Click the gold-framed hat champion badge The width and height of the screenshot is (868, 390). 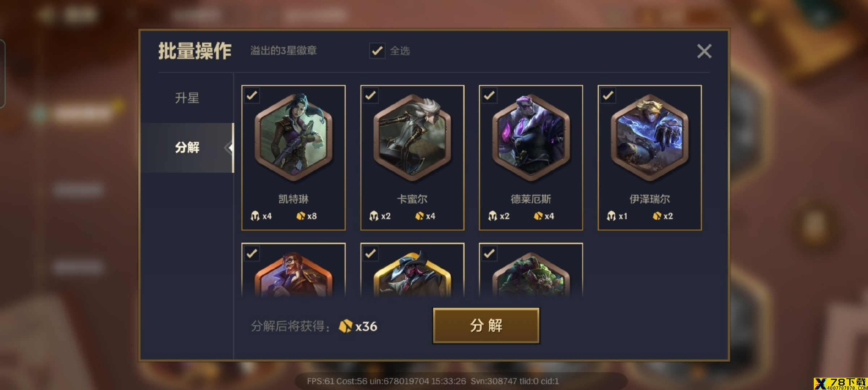[412, 274]
